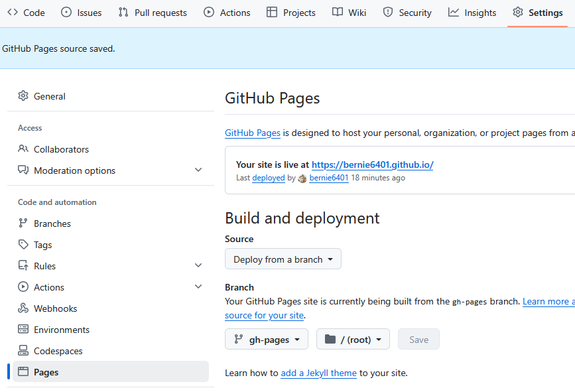Click the Moderation options comment icon
This screenshot has height=392, width=575.
(23, 170)
